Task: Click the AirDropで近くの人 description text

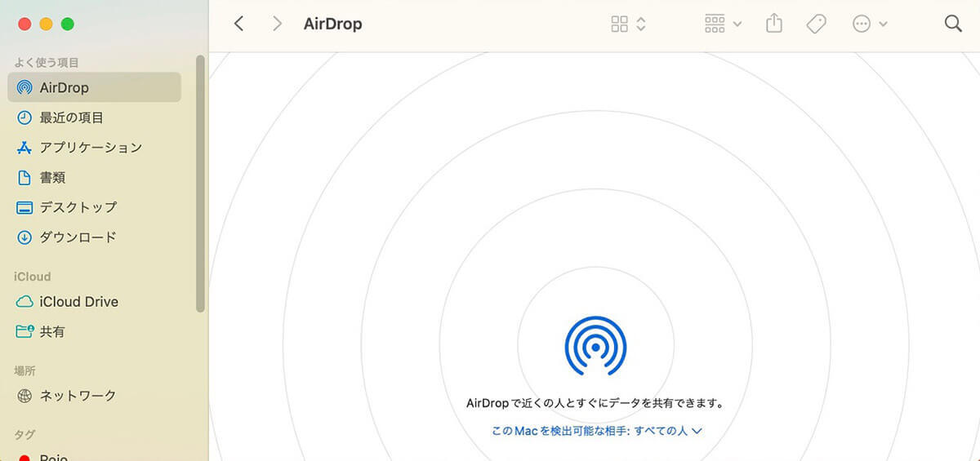Action: tap(595, 403)
